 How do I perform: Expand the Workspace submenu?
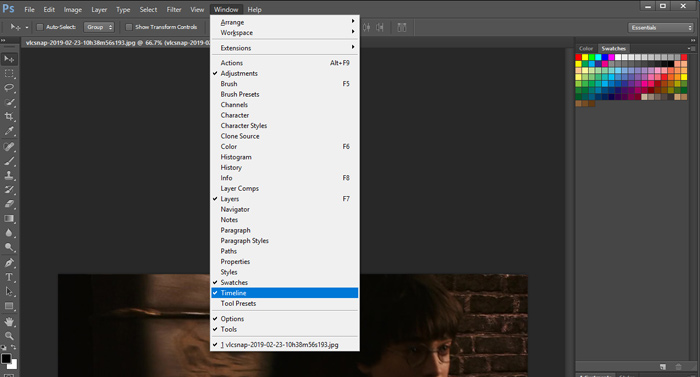[x=284, y=33]
